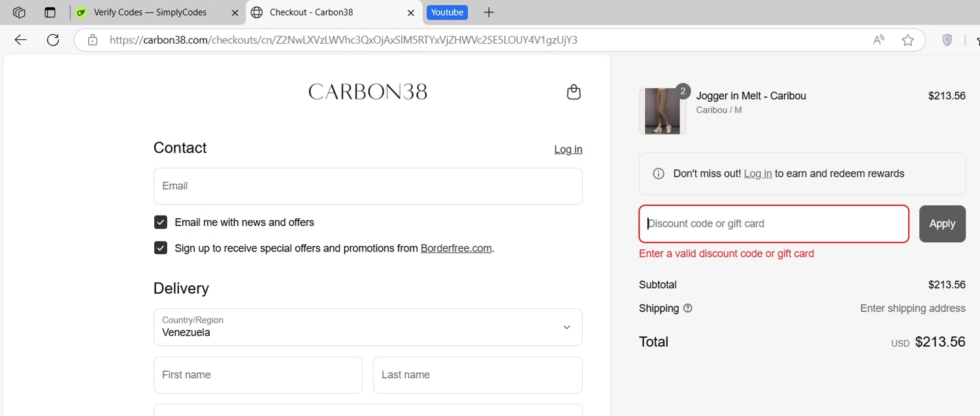Uncheck Email me with news and offers
This screenshot has width=980, height=416.
(x=161, y=223)
